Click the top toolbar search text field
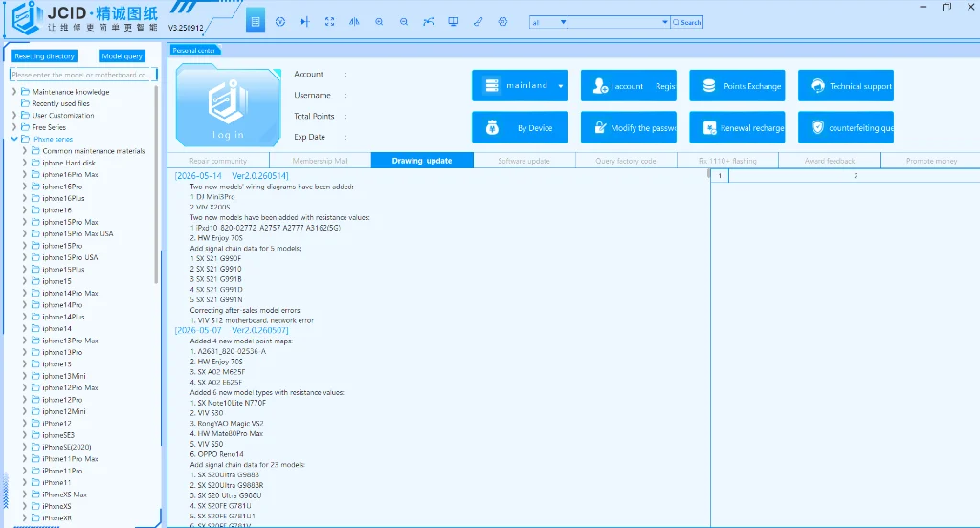The image size is (980, 528). click(614, 23)
